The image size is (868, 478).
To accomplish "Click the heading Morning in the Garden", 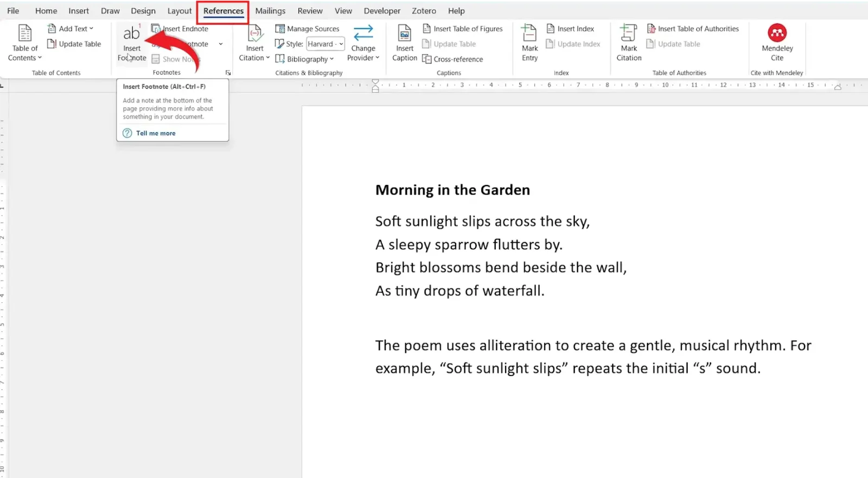I will coord(452,190).
